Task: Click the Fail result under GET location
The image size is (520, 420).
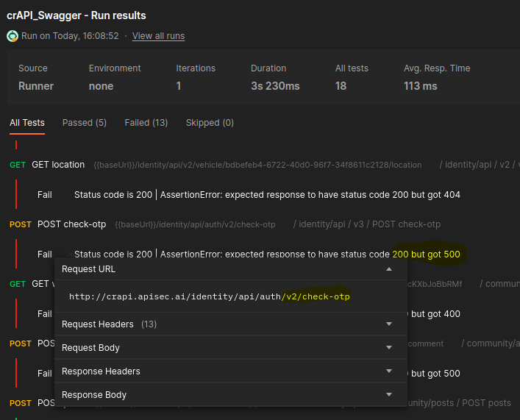Action: click(45, 195)
